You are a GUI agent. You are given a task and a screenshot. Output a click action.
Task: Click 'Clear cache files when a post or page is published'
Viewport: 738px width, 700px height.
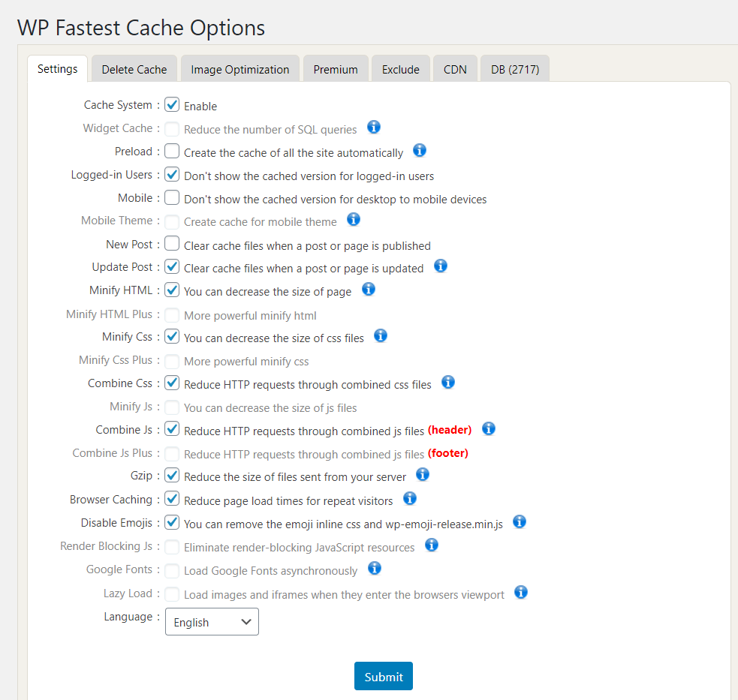coord(307,245)
